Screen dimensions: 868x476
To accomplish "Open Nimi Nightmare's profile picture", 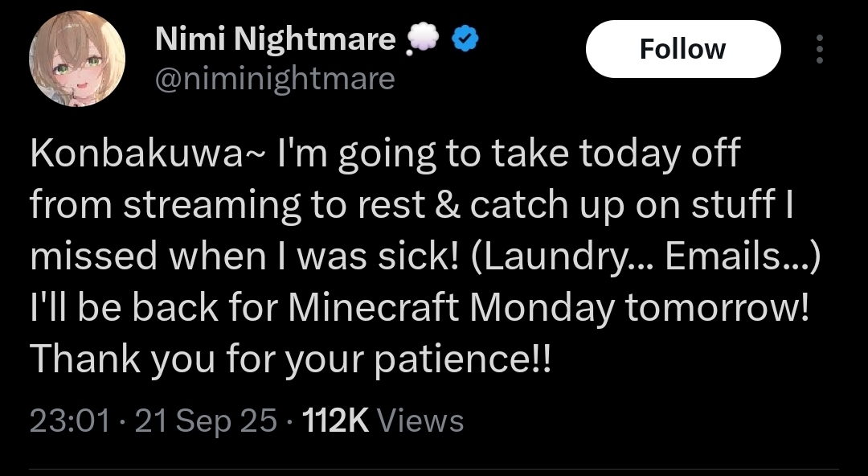I will [77, 59].
